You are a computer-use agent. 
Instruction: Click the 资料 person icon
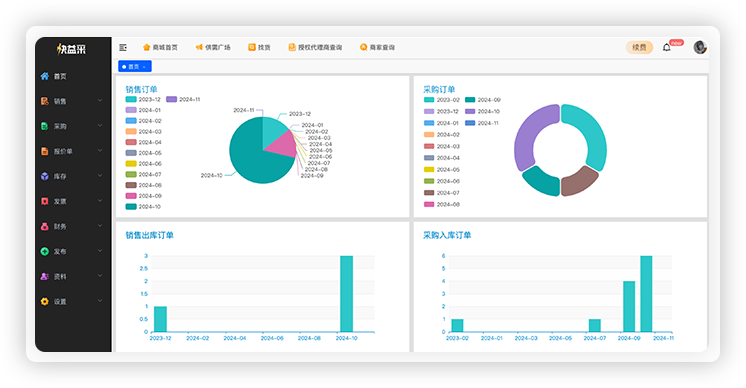[45, 276]
